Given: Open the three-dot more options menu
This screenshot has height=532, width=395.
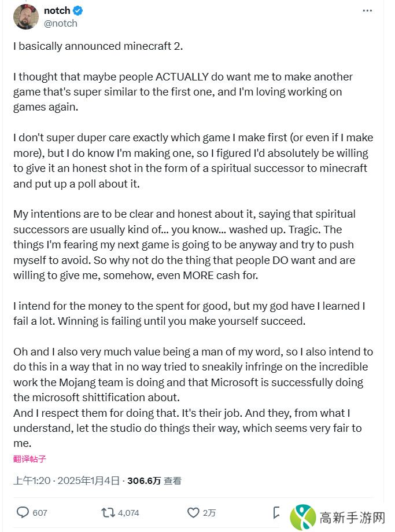Looking at the screenshot, I should 367,10.
